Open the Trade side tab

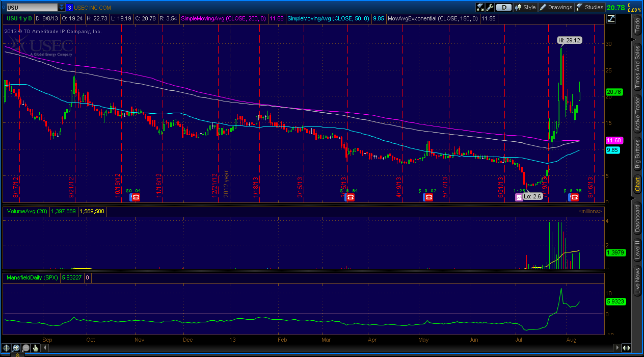(637, 25)
